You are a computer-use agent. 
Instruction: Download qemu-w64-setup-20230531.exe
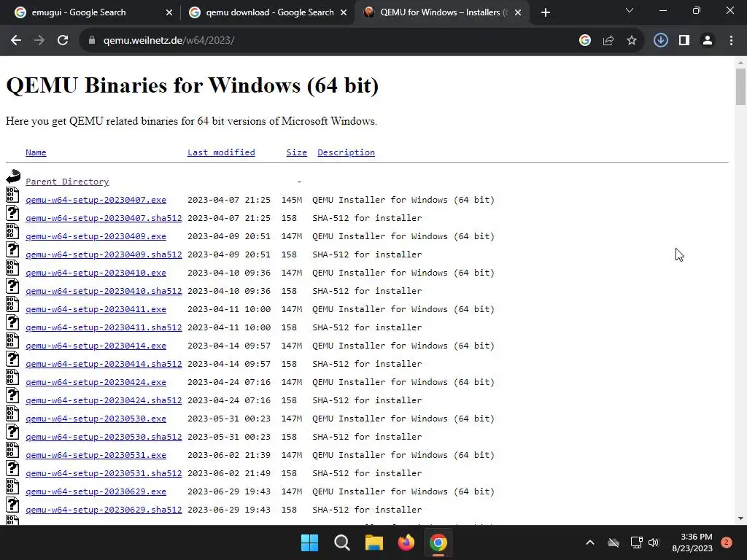tap(96, 455)
